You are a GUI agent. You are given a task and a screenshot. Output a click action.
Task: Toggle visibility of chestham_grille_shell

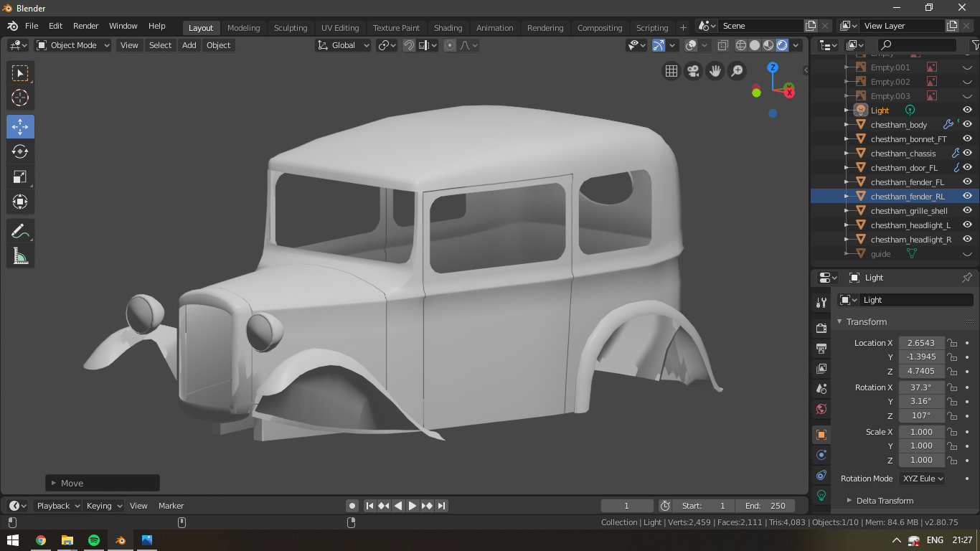[x=967, y=210]
